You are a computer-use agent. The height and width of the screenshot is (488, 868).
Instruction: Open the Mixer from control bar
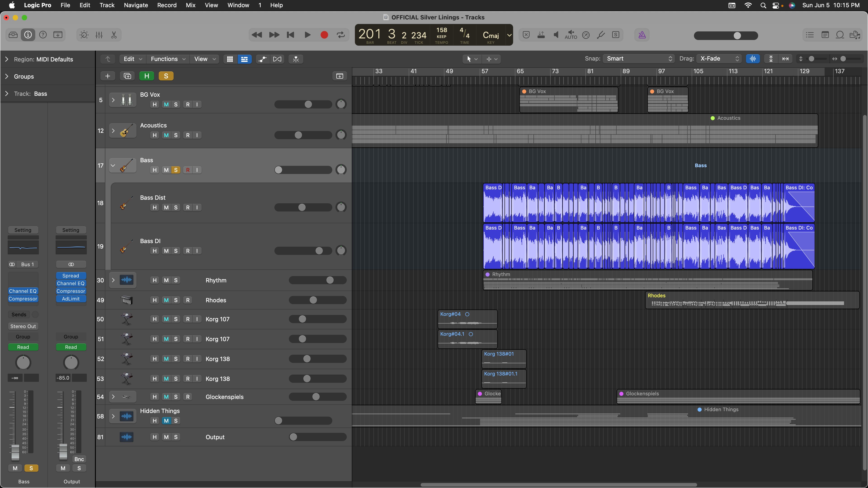coord(99,35)
